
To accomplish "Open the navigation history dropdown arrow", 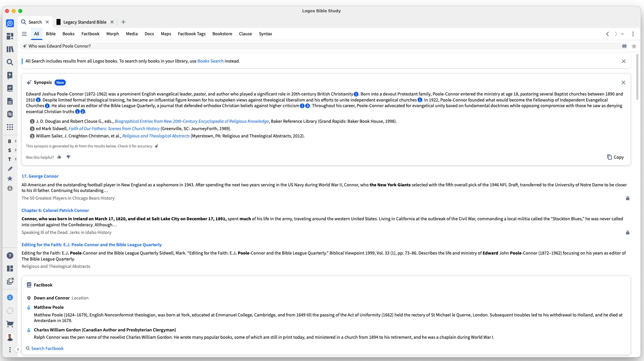I will point(622,34).
